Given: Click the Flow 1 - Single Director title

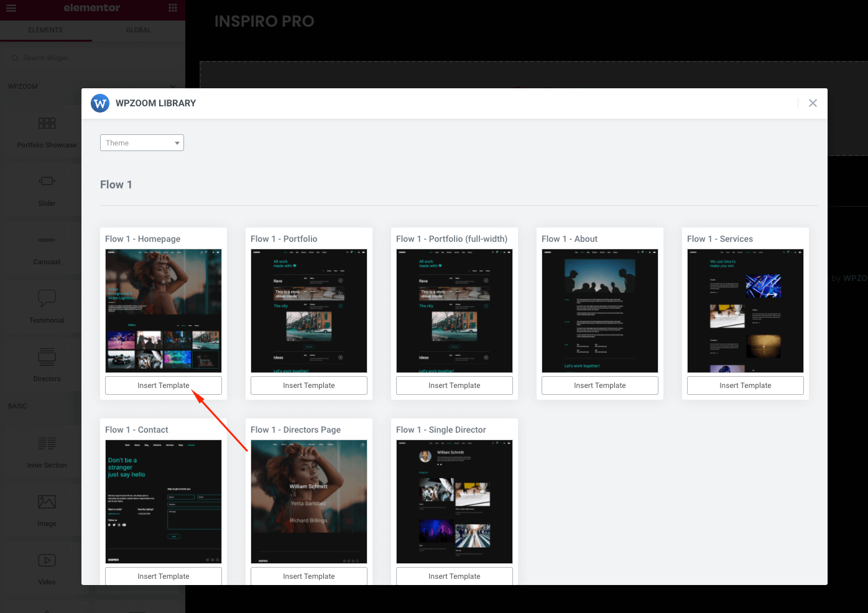Looking at the screenshot, I should 441,430.
